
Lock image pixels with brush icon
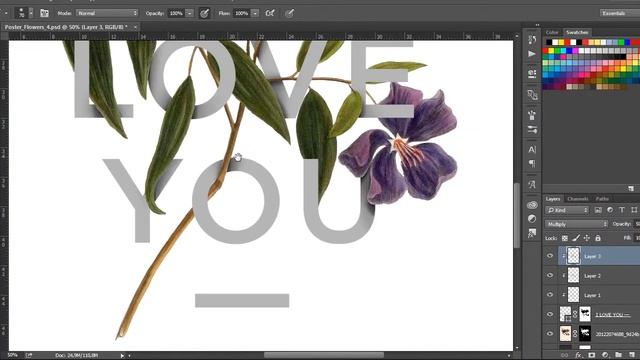pos(576,238)
